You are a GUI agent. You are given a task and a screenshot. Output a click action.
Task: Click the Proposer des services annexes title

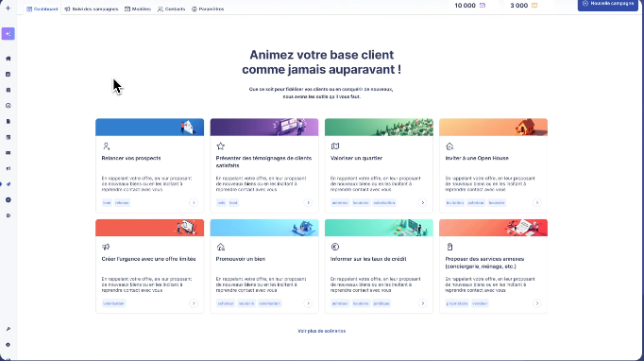click(x=484, y=263)
